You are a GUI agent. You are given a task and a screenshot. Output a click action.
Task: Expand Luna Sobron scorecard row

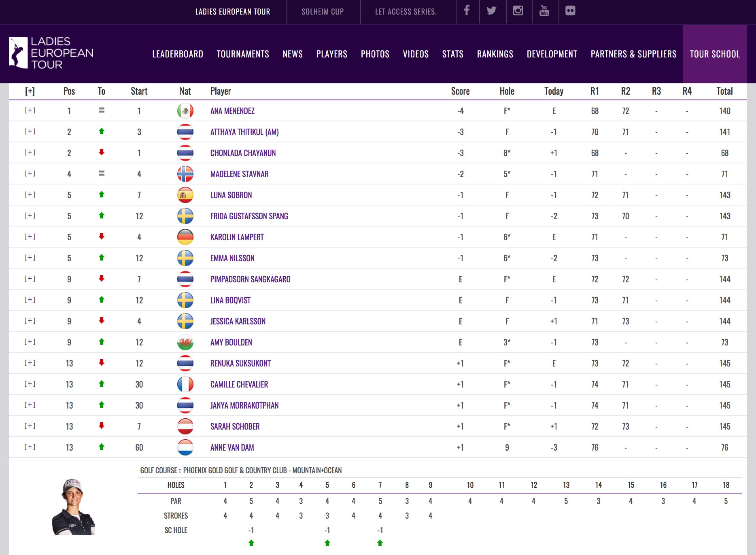pos(30,195)
